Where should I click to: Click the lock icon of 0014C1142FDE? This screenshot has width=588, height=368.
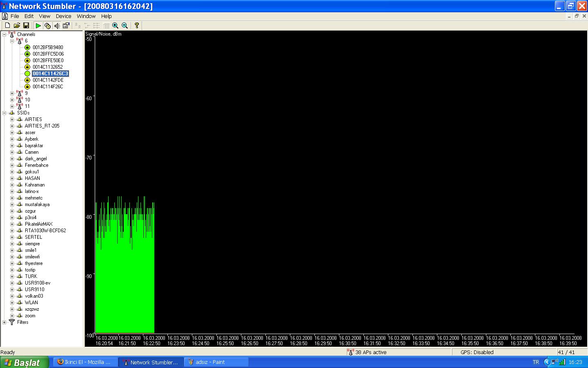27,80
